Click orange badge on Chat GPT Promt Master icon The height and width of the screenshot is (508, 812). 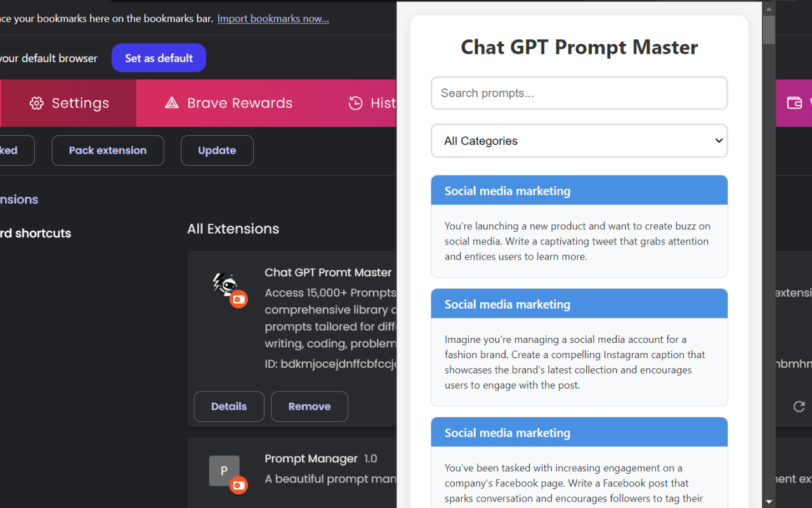point(239,299)
